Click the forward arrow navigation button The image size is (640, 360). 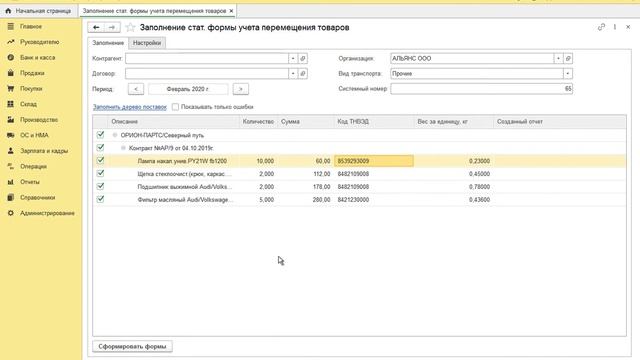(x=112, y=27)
